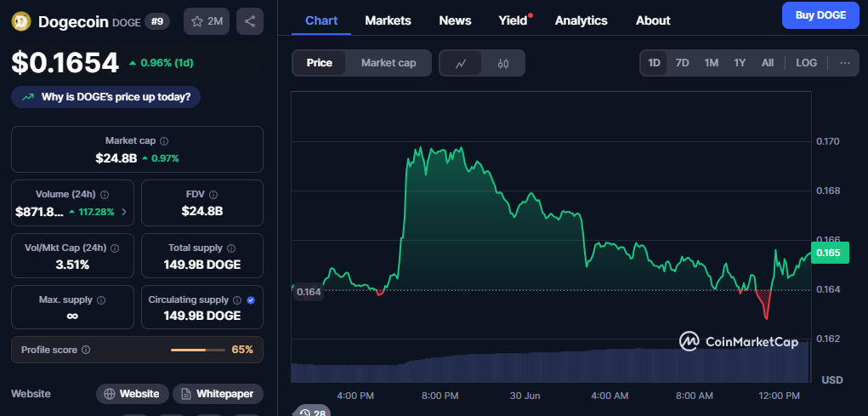Click the Buy DOGE button
The width and height of the screenshot is (868, 416).
[x=820, y=15]
